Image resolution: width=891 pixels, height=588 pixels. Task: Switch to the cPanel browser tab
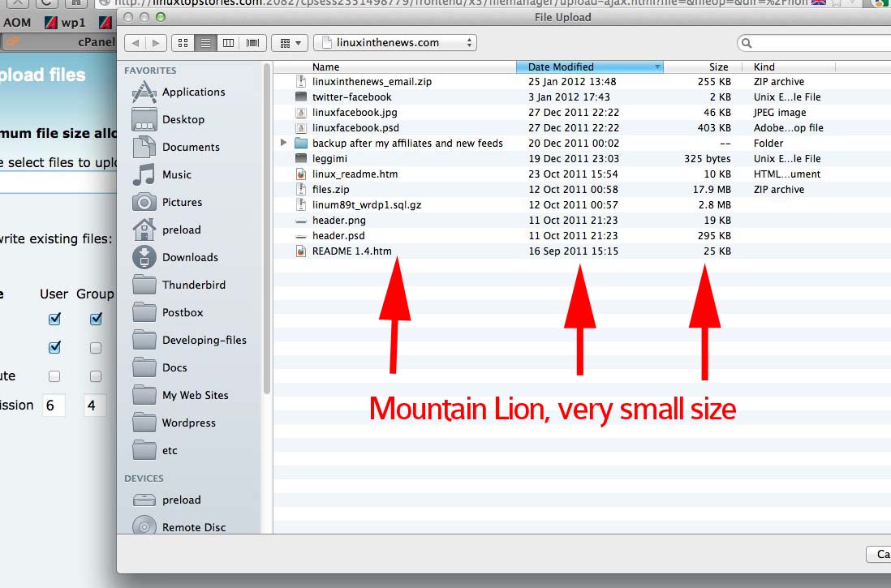click(58, 42)
